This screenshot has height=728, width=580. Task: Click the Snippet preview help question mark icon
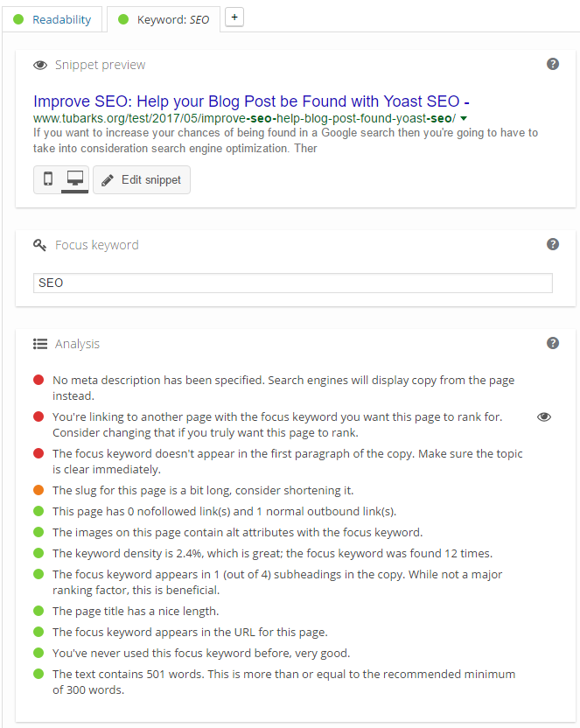click(553, 64)
